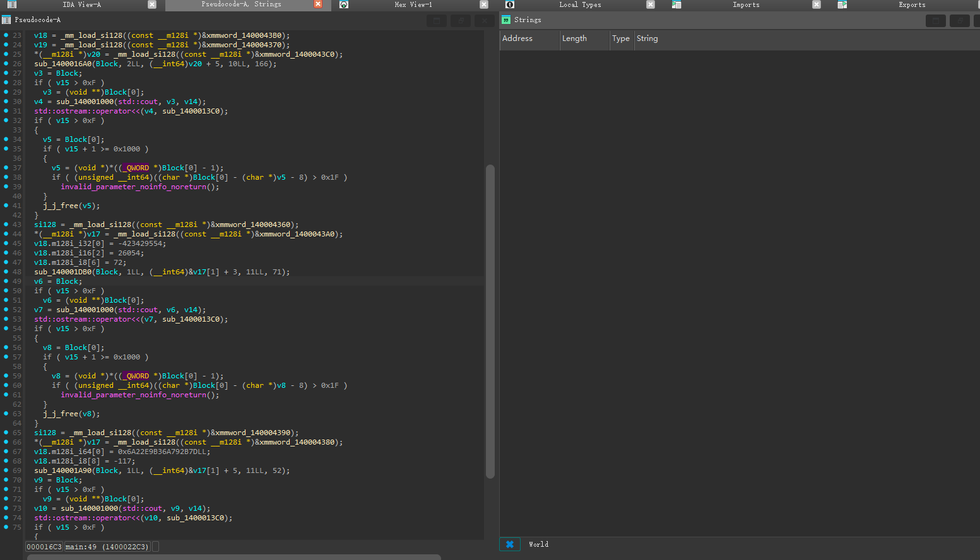Screen dimensions: 980x560
Task: Close the Hex View-1 tab
Action: pos(484,4)
